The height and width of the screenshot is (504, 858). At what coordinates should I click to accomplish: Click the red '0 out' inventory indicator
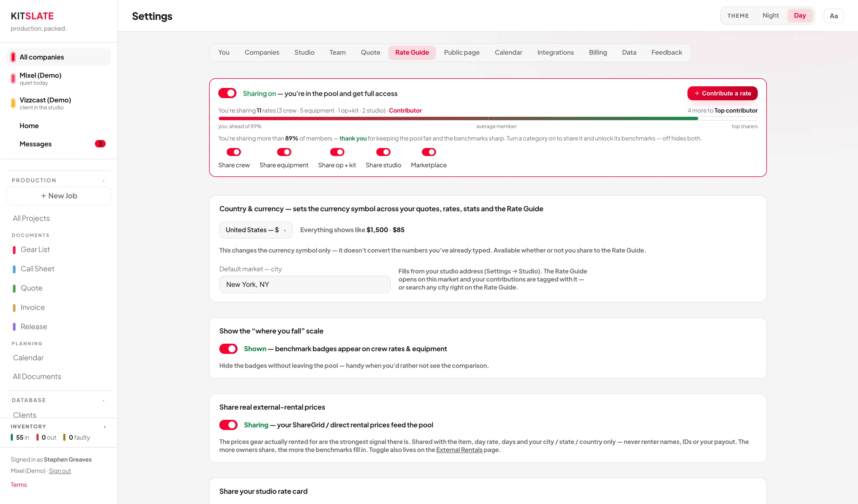pyautogui.click(x=46, y=437)
